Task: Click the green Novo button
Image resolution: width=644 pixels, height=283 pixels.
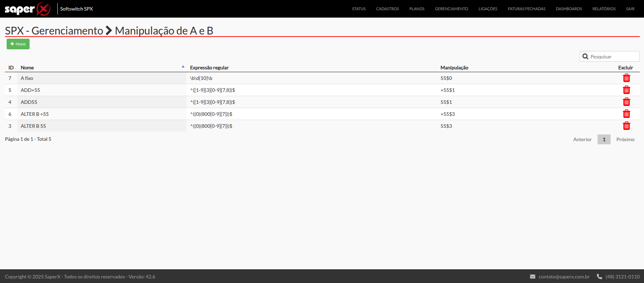Action: (x=18, y=44)
